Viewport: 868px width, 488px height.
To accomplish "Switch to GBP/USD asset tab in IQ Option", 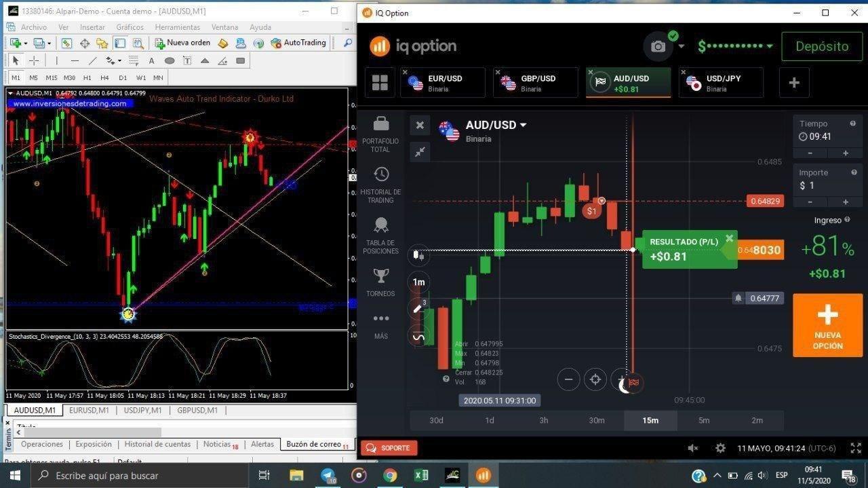I will pos(535,83).
